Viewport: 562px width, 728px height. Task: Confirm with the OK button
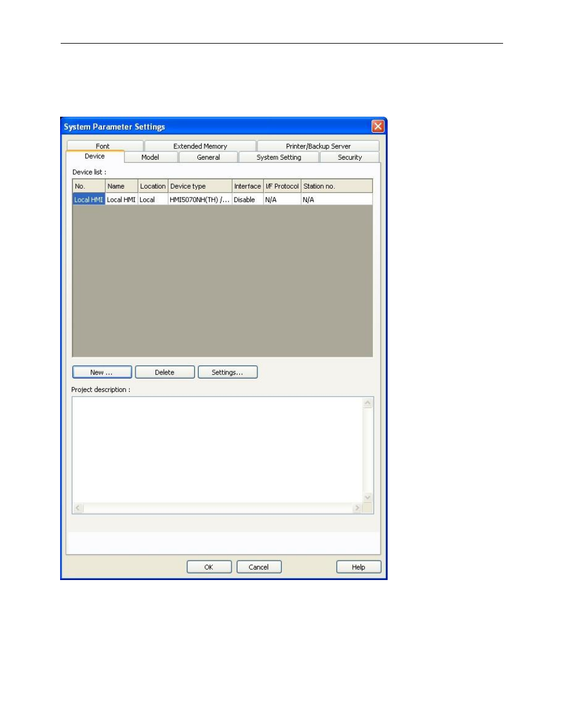pyautogui.click(x=209, y=567)
